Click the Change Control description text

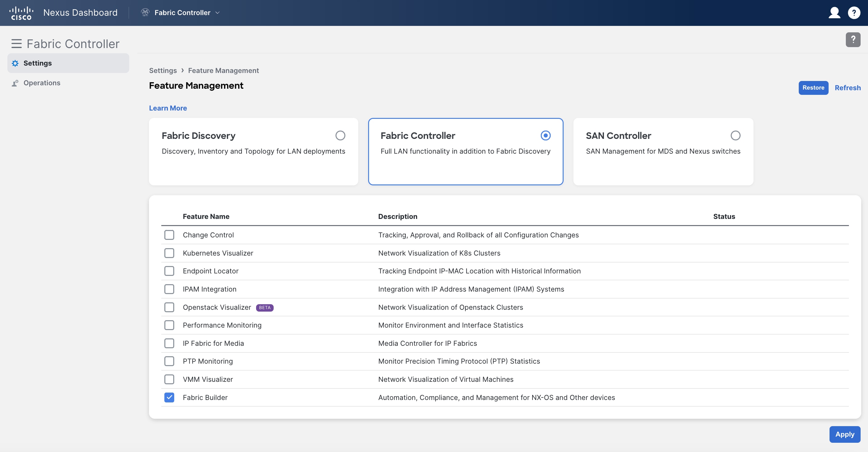click(478, 235)
